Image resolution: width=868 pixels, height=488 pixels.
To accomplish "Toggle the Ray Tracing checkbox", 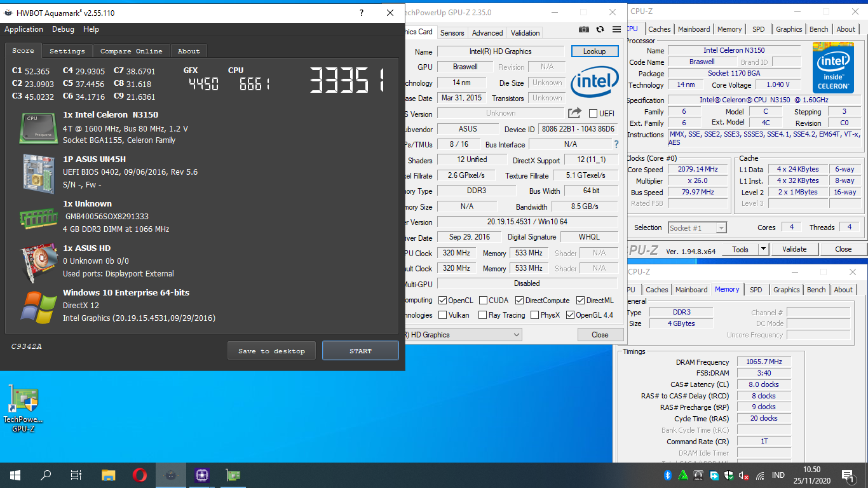I will coord(482,315).
